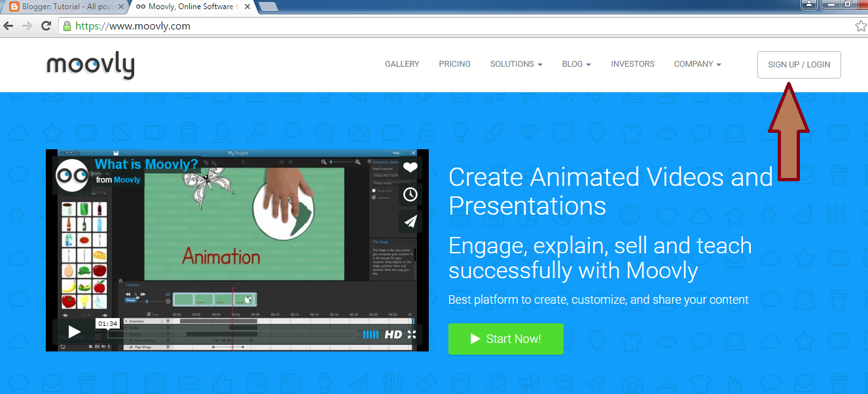Open the video in fullscreen mode
868x394 pixels.
pos(411,334)
